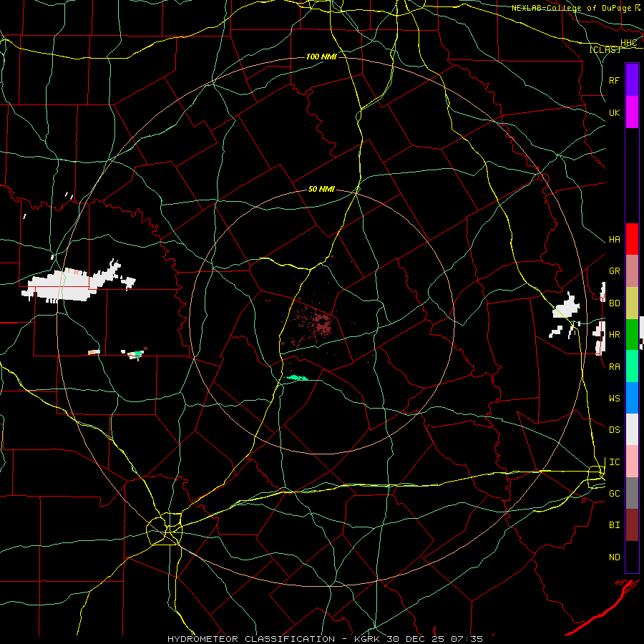Click the blue WS legend swatch
Screen dimensions: 644x644
click(x=632, y=398)
